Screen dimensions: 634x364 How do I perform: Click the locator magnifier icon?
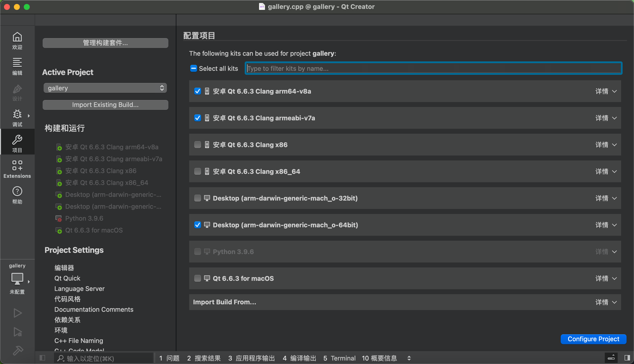pos(60,358)
